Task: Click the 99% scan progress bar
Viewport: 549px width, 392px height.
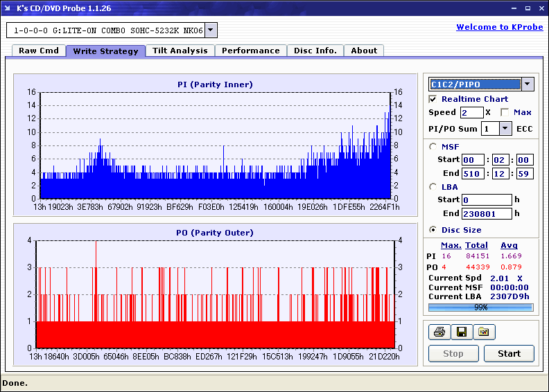Action: click(x=480, y=307)
